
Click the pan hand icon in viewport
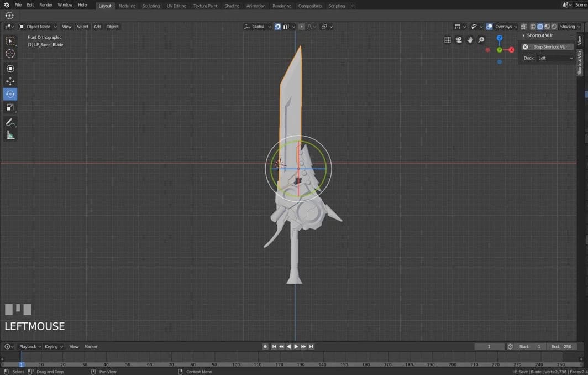click(470, 40)
